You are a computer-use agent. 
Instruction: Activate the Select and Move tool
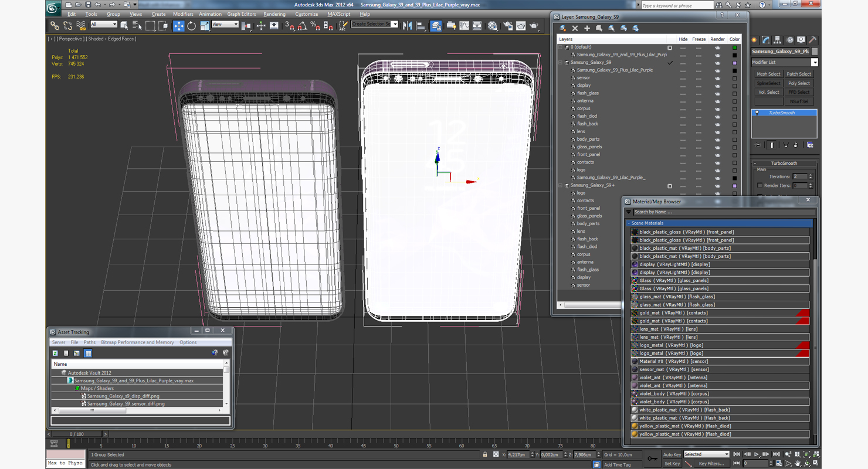click(179, 25)
